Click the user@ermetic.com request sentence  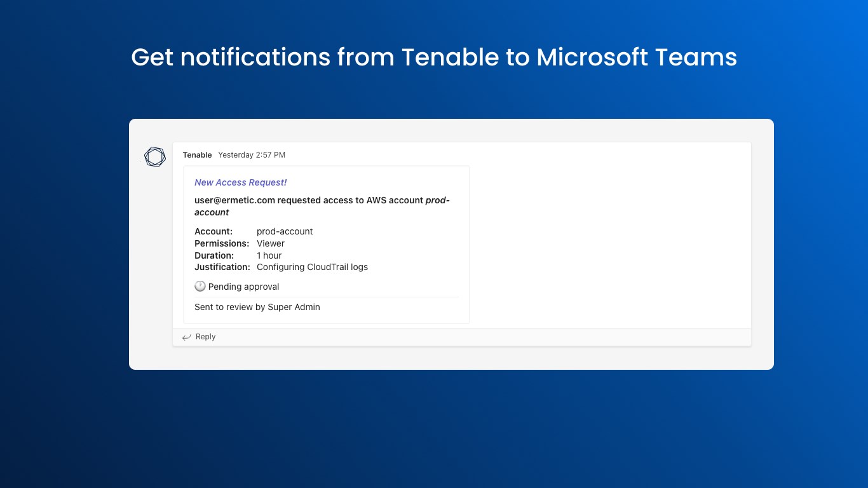point(322,207)
